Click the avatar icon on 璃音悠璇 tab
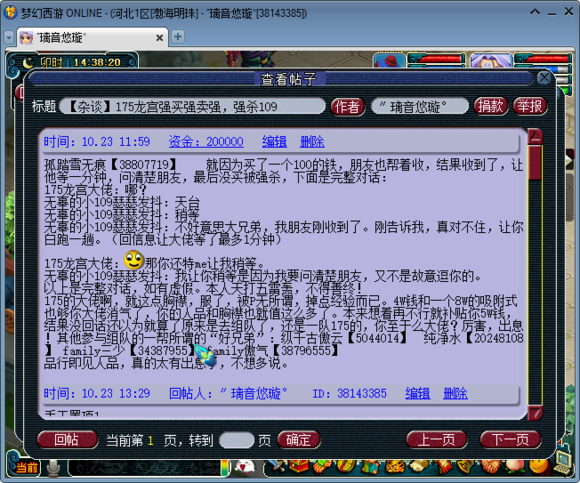Viewport: 580px width, 483px height. pyautogui.click(x=26, y=38)
